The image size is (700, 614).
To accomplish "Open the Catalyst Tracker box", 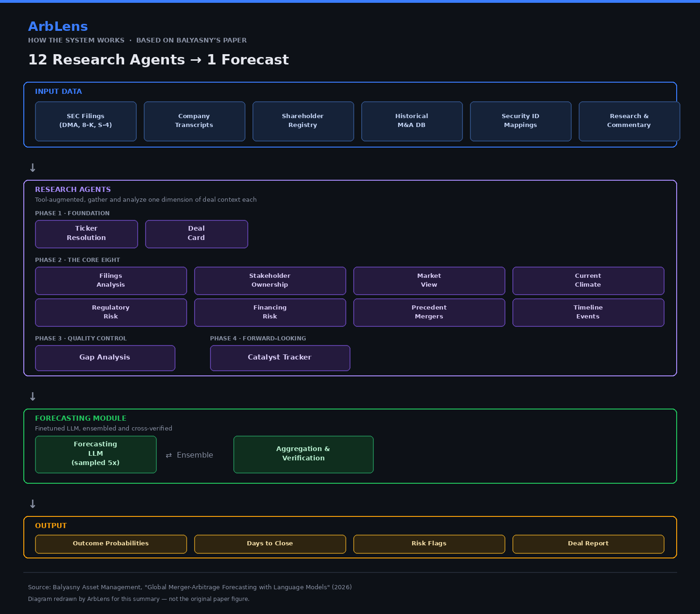I will pyautogui.click(x=280, y=358).
